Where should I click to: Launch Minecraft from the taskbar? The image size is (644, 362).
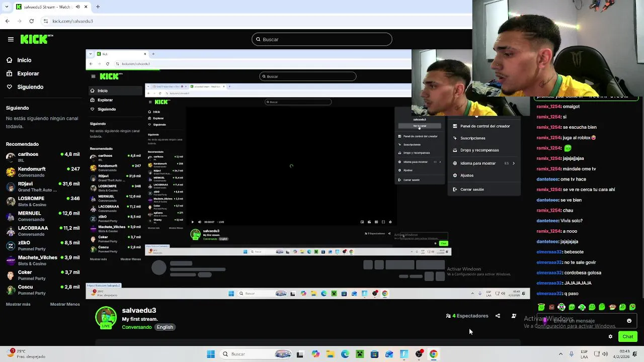click(x=359, y=354)
